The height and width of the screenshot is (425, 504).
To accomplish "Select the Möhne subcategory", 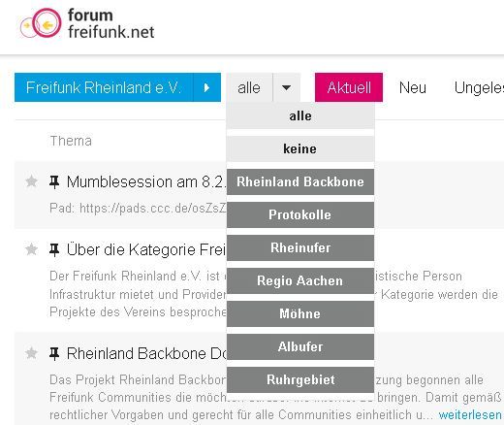I will [x=300, y=313].
